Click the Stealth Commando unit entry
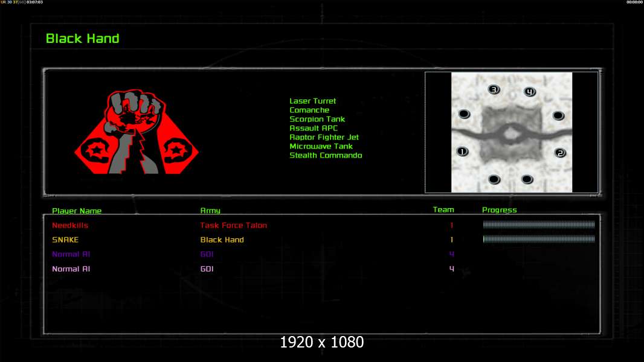Viewport: 644px width, 362px height. (326, 155)
